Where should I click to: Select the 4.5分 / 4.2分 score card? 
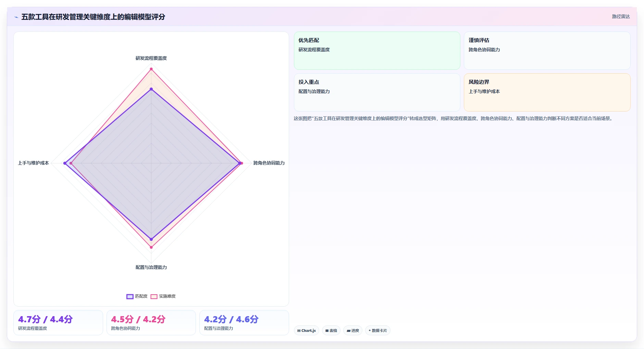pos(151,323)
